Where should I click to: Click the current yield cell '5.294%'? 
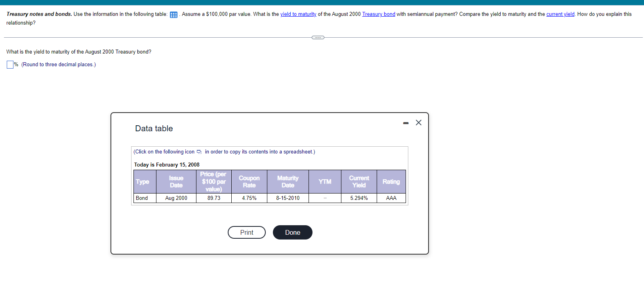359,198
